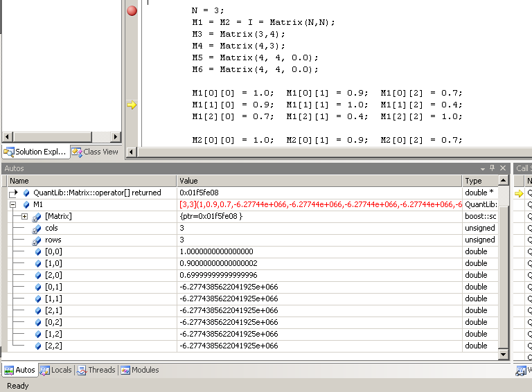Click the cols member variable icon
The height and width of the screenshot is (392, 532).
tap(37, 229)
